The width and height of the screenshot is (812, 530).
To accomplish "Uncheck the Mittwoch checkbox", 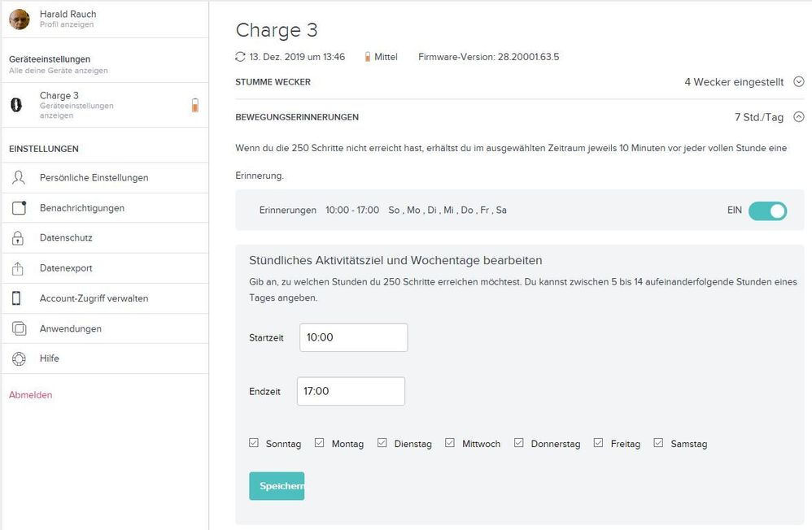I will click(x=450, y=443).
